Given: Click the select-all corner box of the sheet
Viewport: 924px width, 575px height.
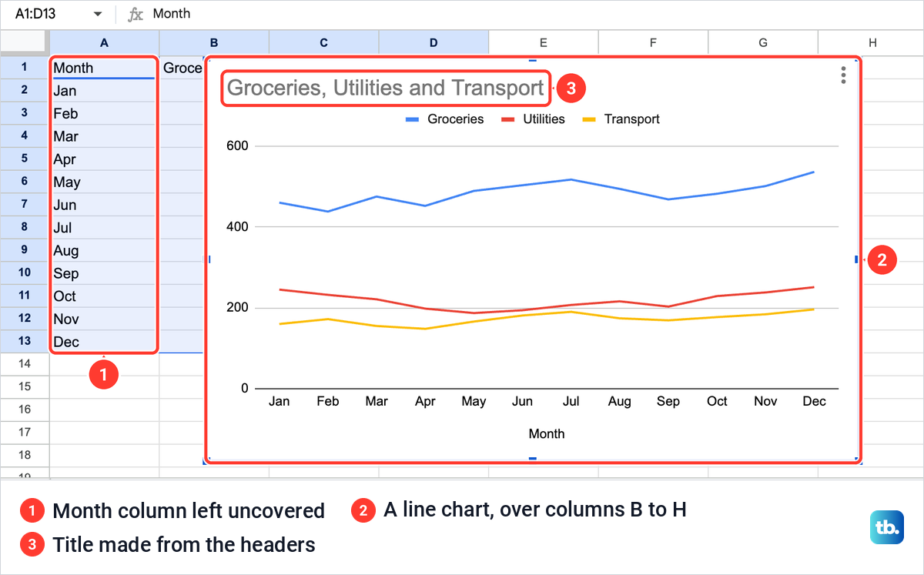Looking at the screenshot, I should point(25,43).
